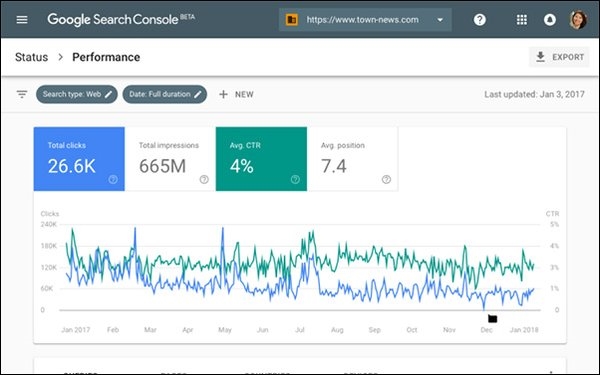Edit the Search type: Web filter chip

[77, 94]
